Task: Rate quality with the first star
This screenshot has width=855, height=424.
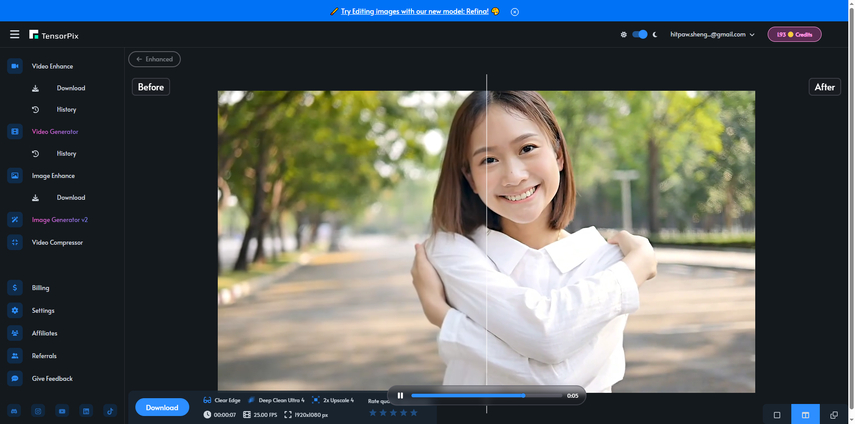Action: point(373,413)
